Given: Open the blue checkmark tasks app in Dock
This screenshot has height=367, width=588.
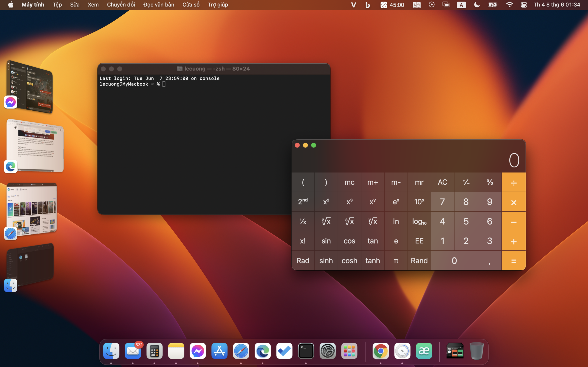Looking at the screenshot, I should [284, 351].
